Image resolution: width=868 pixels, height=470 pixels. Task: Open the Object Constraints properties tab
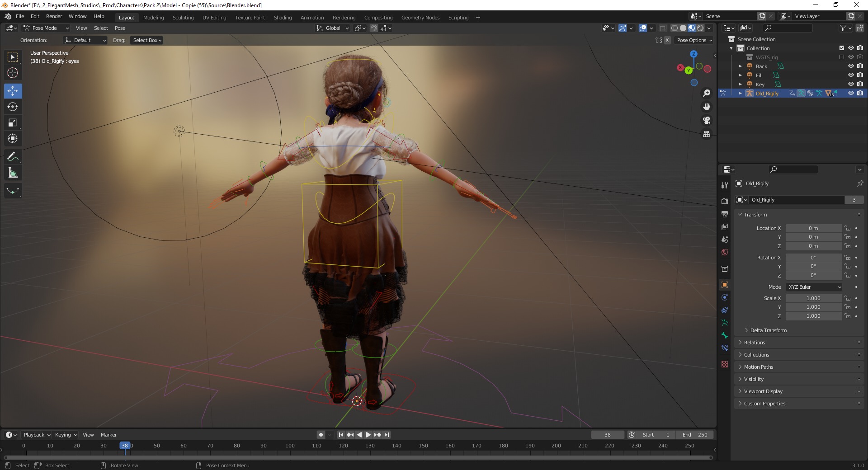[x=725, y=310]
